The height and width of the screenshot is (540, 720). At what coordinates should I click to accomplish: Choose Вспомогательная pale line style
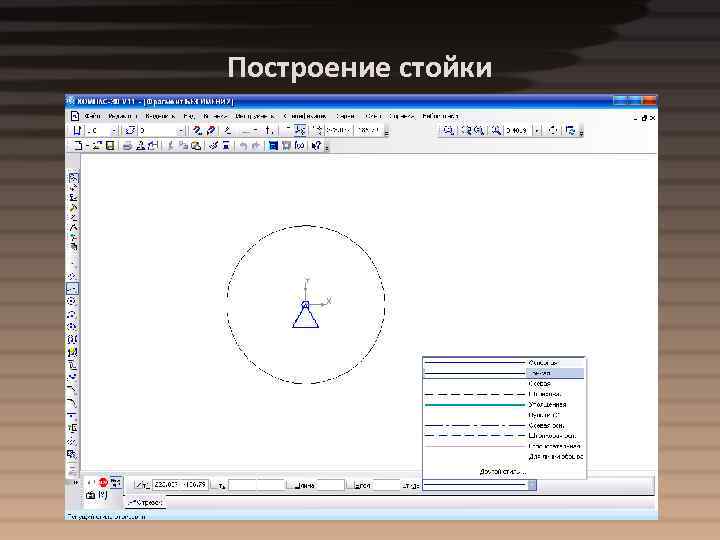[x=504, y=446]
